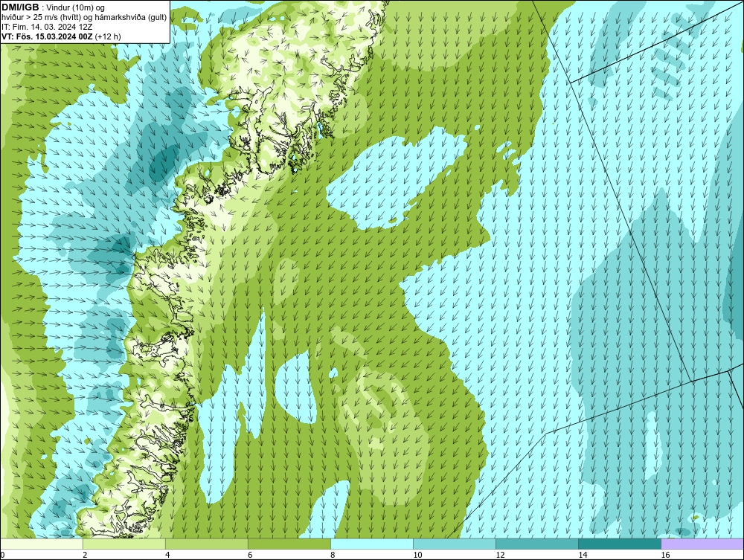Click the legend tick label '2'

click(85, 555)
